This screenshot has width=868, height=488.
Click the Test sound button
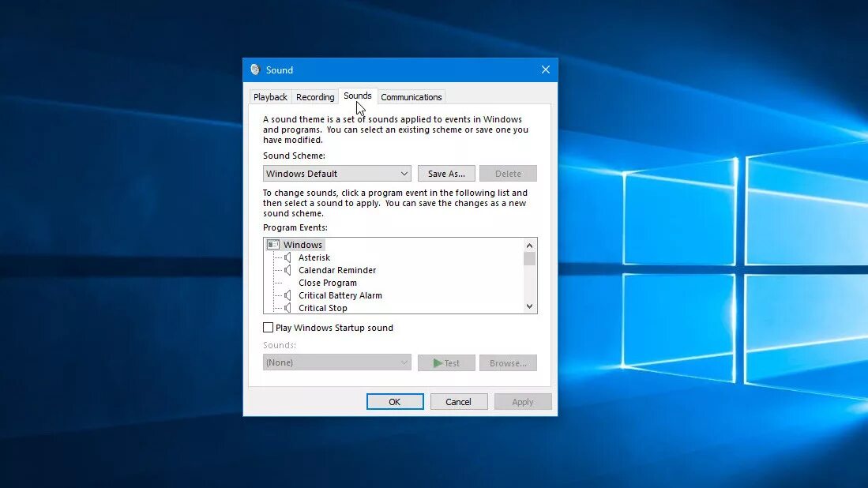tap(446, 363)
